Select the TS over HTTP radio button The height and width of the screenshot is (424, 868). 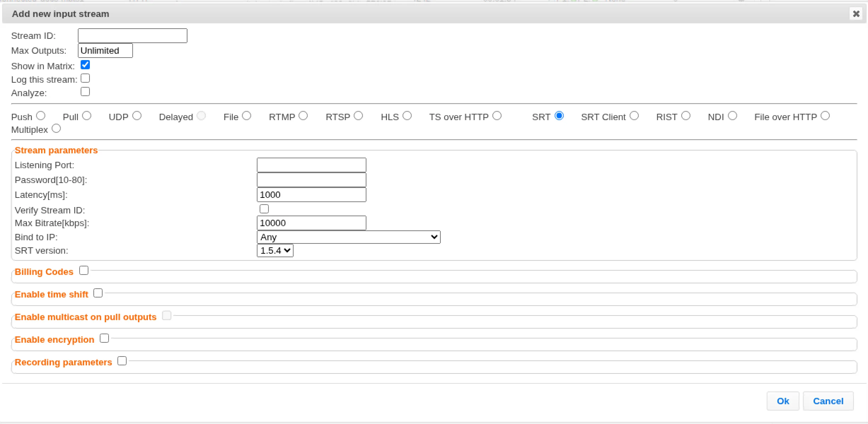[x=497, y=116]
